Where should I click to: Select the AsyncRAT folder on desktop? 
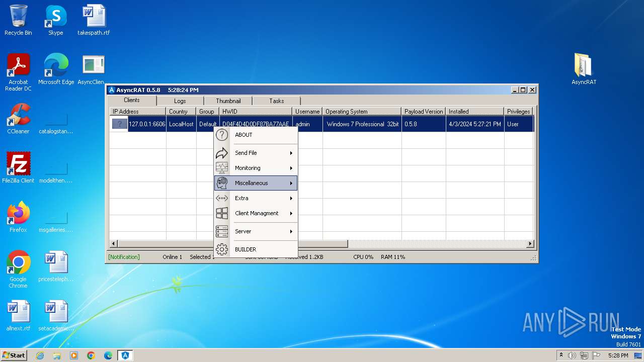(584, 69)
